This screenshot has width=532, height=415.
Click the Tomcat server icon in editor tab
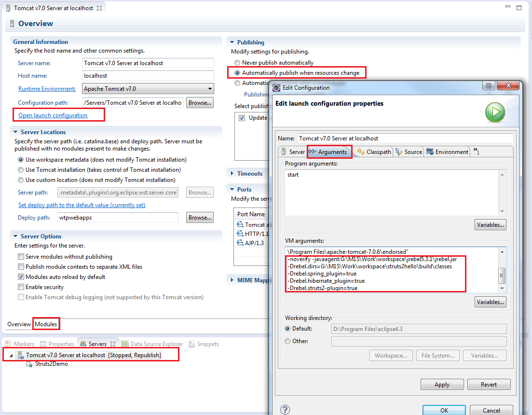8,8
